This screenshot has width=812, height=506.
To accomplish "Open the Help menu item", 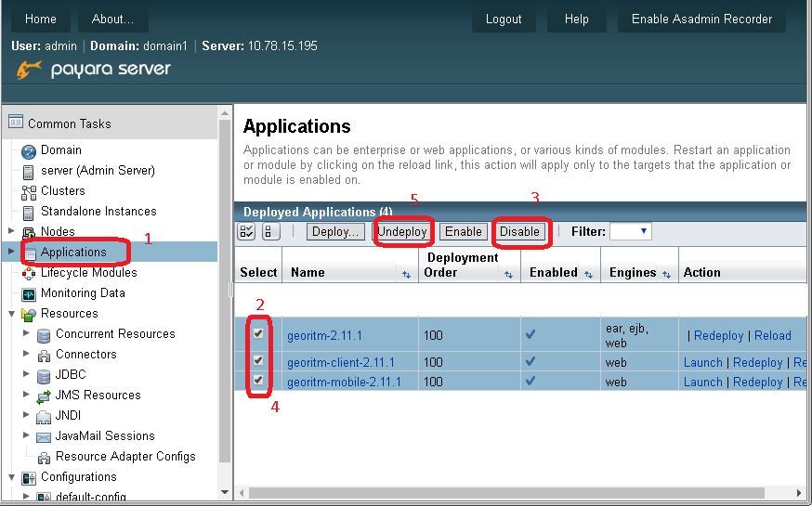I will tap(576, 19).
